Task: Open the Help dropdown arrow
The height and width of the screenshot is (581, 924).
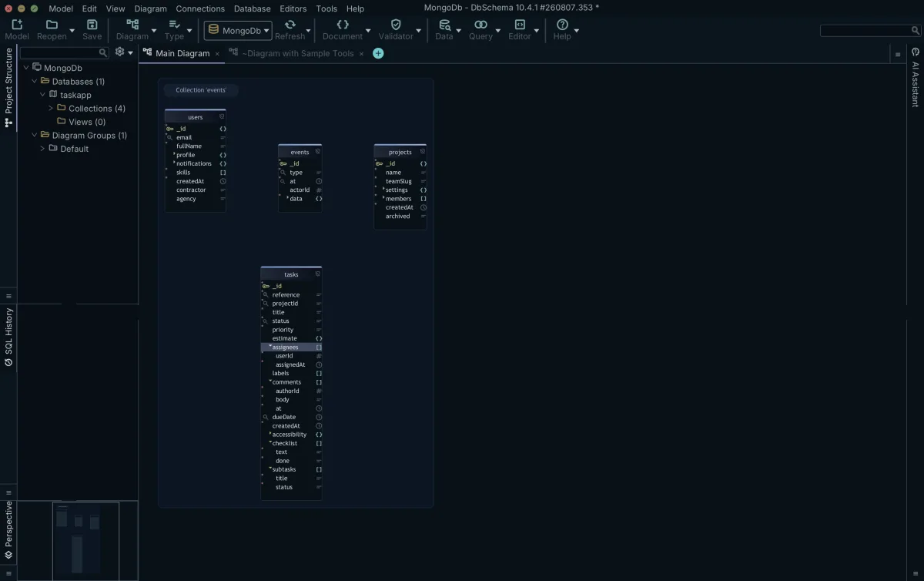Action: 577,31
